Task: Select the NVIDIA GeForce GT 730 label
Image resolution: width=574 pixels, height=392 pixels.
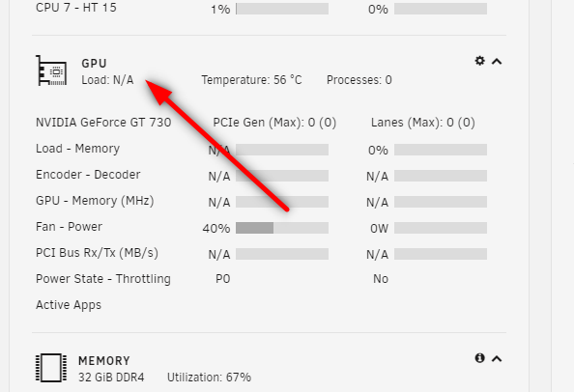Action: pos(103,122)
